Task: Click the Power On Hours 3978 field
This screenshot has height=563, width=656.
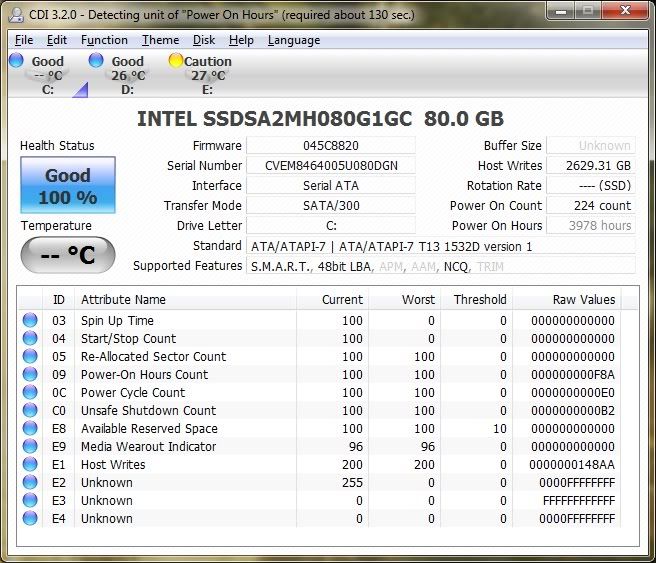Action: point(592,226)
